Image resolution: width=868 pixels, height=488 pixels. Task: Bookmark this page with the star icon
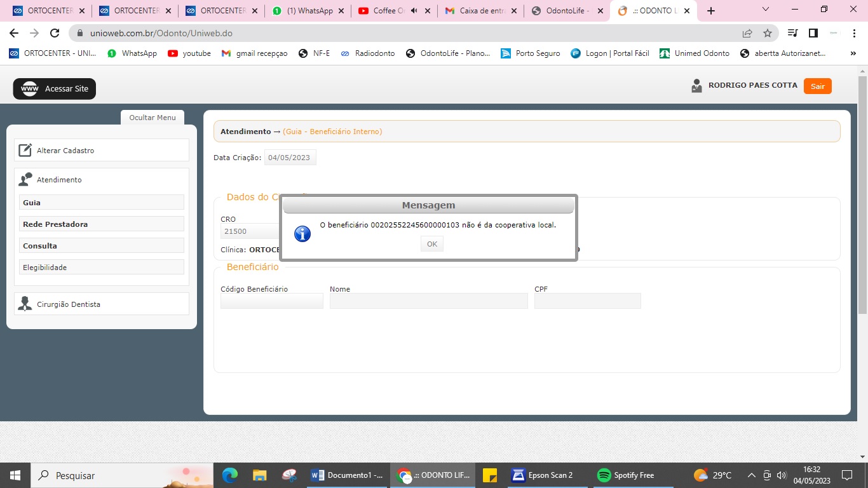click(768, 33)
